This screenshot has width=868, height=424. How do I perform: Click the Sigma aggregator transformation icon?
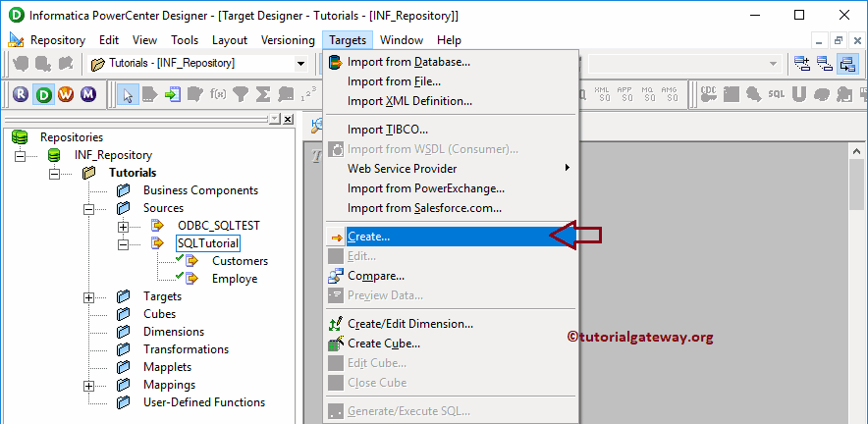(262, 94)
